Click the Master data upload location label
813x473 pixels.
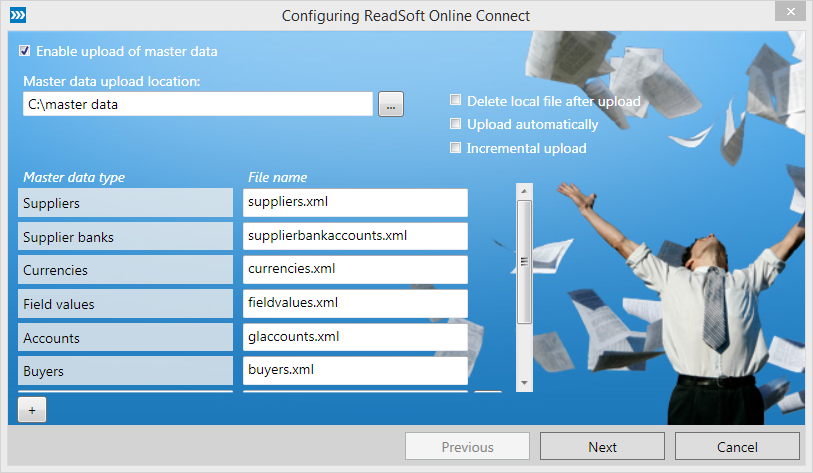pos(111,81)
